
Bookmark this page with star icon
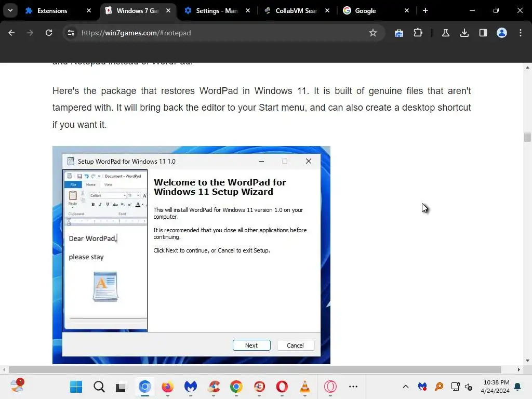(373, 33)
